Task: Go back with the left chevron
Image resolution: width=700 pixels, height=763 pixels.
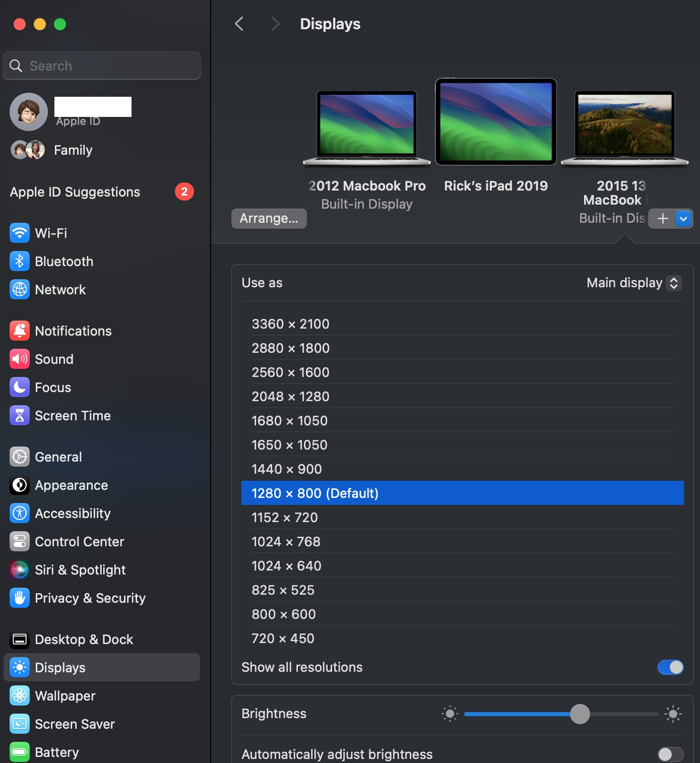Action: click(x=239, y=24)
